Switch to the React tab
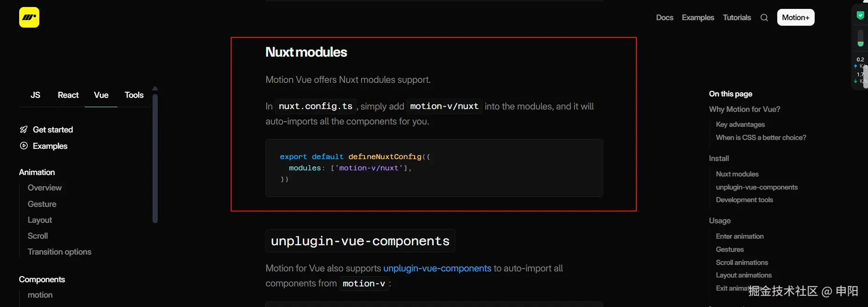The height and width of the screenshot is (307, 868). 68,95
